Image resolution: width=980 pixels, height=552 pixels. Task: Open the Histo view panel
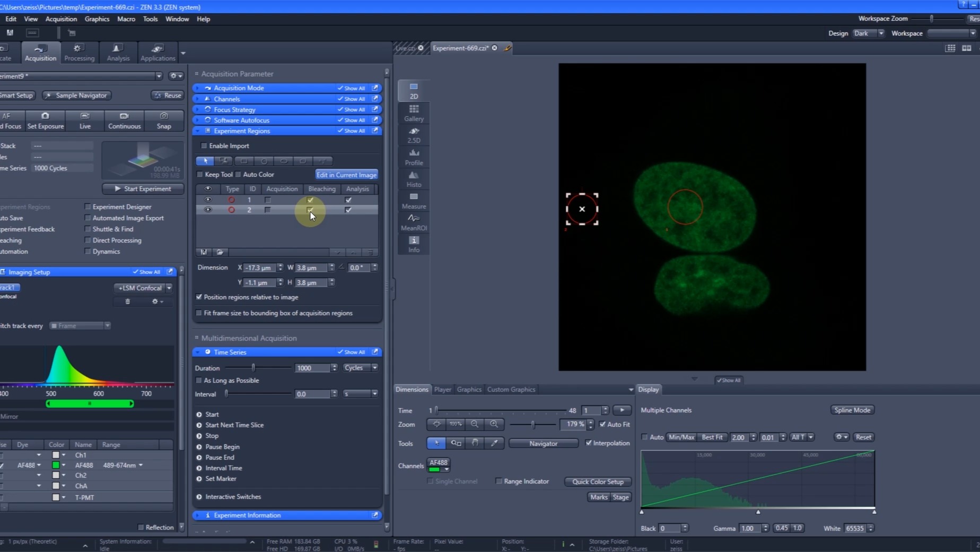coord(414,178)
